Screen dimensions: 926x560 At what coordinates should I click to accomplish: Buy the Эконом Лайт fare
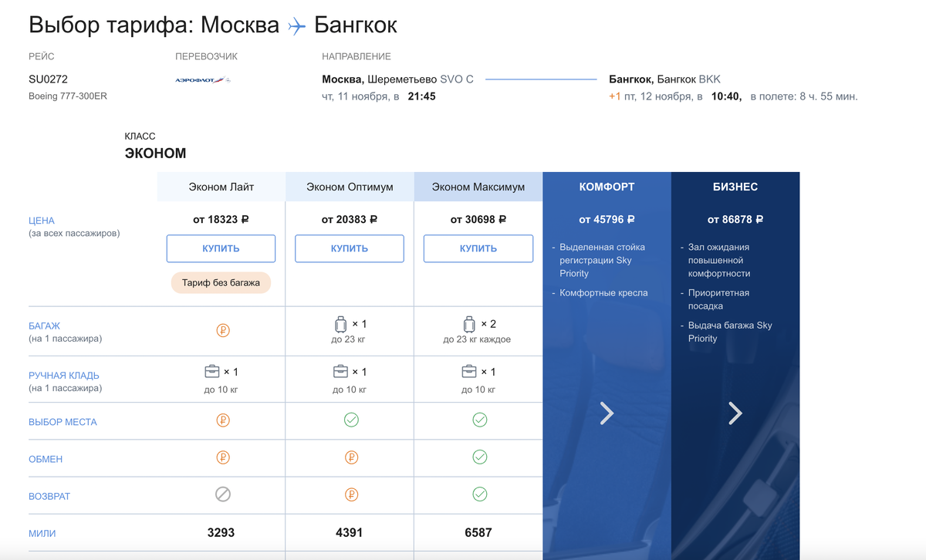pos(221,248)
